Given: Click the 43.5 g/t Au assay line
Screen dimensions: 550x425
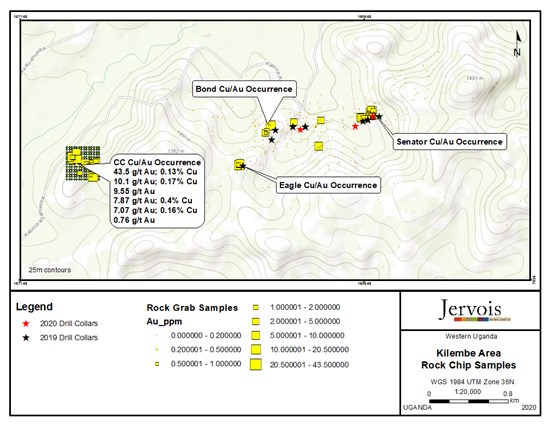Looking at the screenshot, I should coord(155,172).
